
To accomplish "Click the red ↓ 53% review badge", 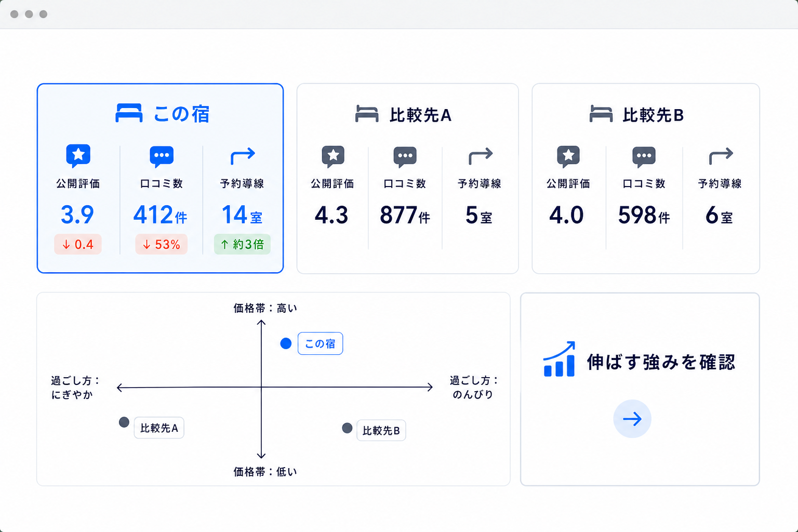I will [x=162, y=244].
